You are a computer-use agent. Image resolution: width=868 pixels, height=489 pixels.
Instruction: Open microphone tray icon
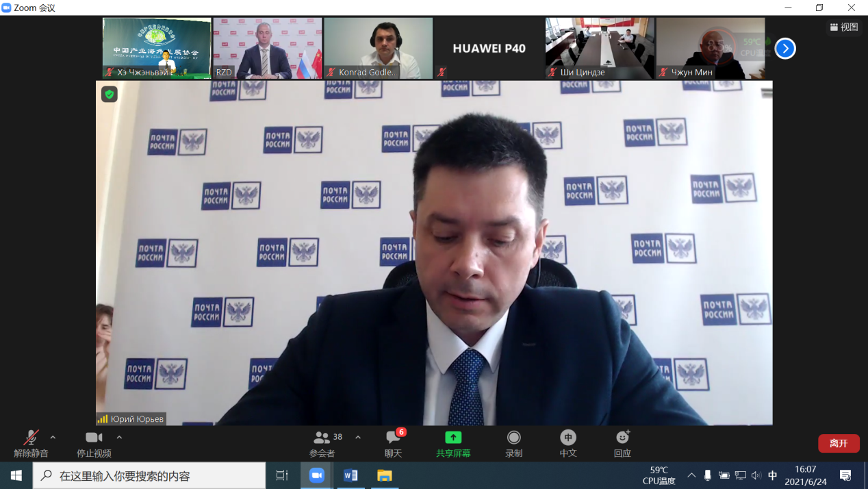point(708,475)
